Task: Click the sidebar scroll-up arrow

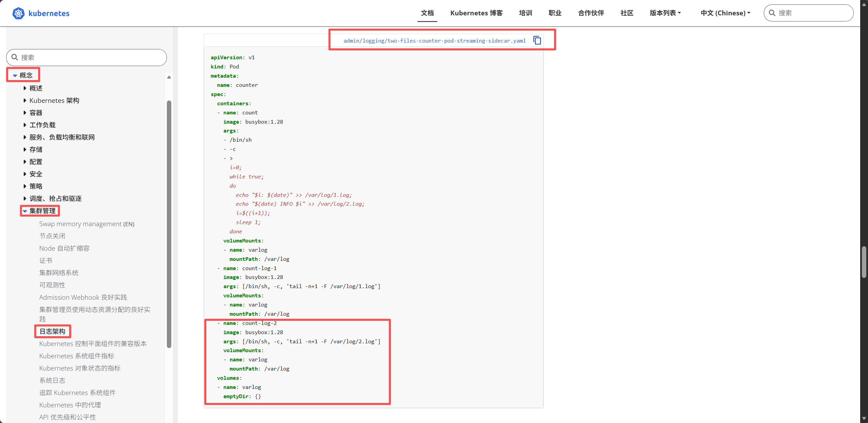Action: pyautogui.click(x=169, y=77)
